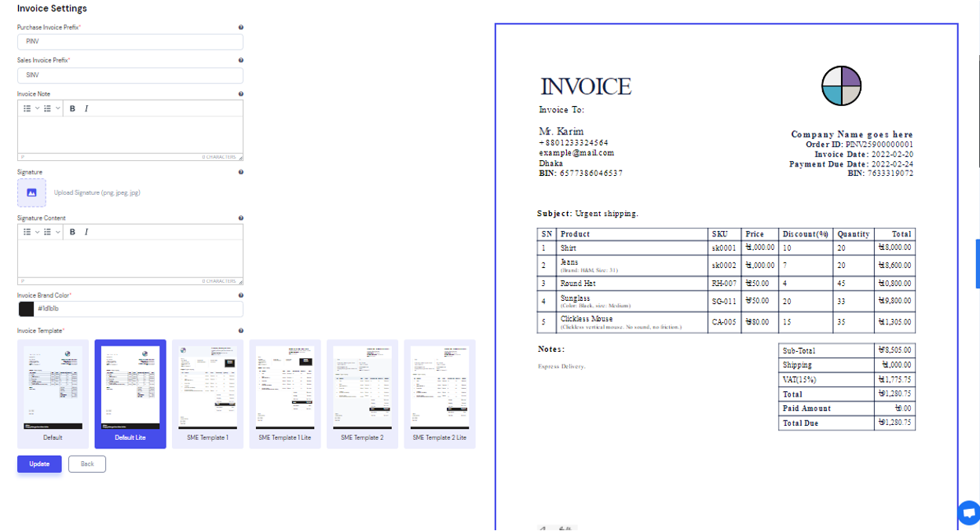Screen dimensions: 980x531
Task: Open help tooltip beside Signature label
Action: 240,172
